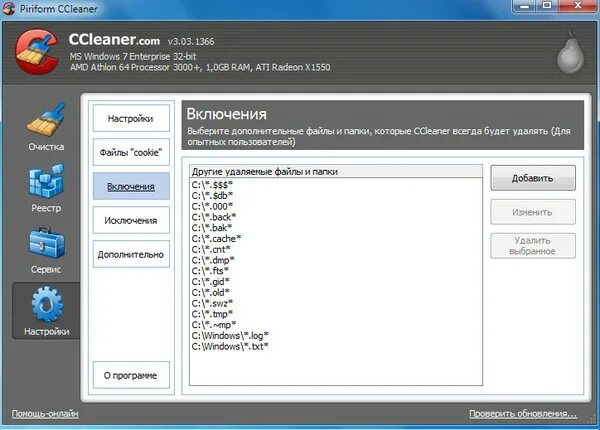Select the C:\*.tmp* entry
The width and height of the screenshot is (600, 430).
pyautogui.click(x=212, y=314)
